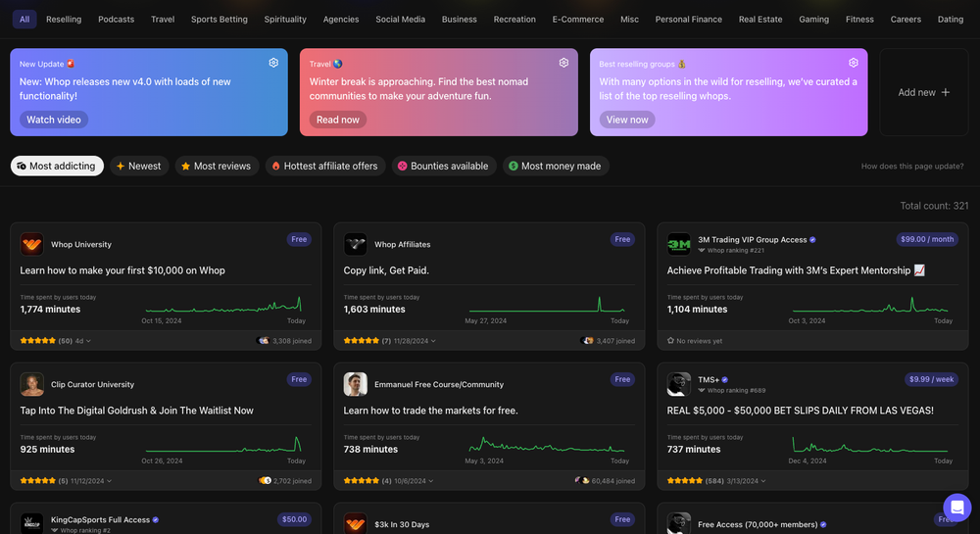Click the Whop University logo icon
Viewport: 980px width, 534px height.
tap(32, 244)
